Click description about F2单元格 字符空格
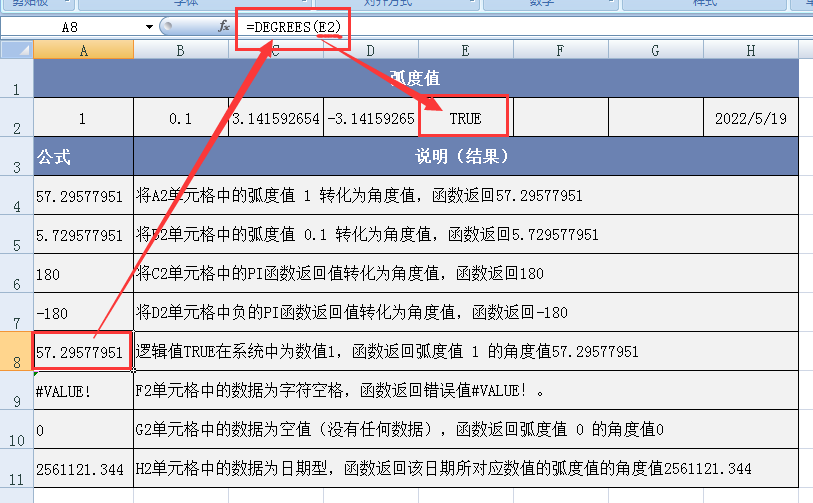Screen dimensions: 813x503 coord(466,390)
